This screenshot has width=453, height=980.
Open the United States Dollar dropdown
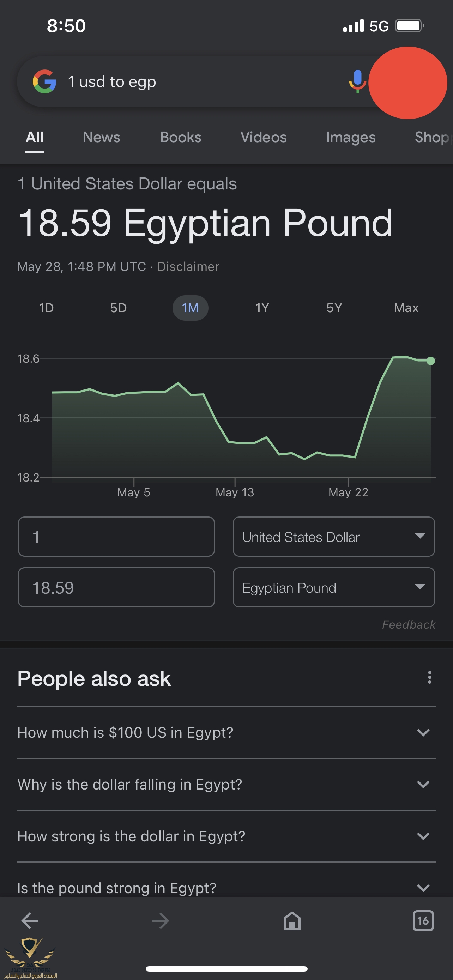point(333,537)
